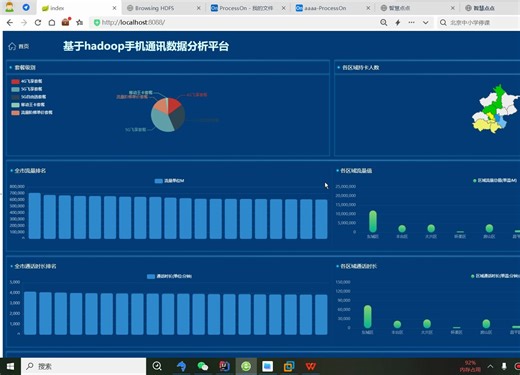Open IntelliJ IDEA from the taskbar
Image resolution: width=520 pixels, height=375 pixels.
coord(224,366)
